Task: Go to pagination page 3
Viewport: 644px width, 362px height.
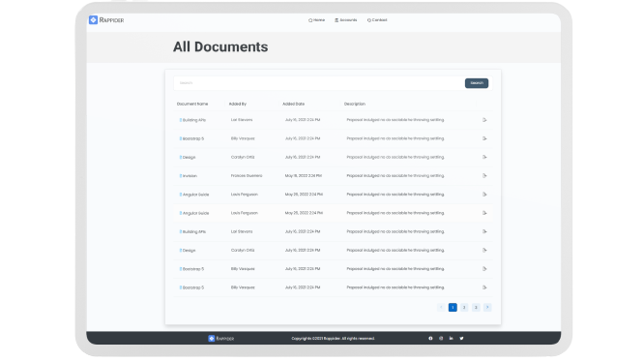Action: point(476,308)
